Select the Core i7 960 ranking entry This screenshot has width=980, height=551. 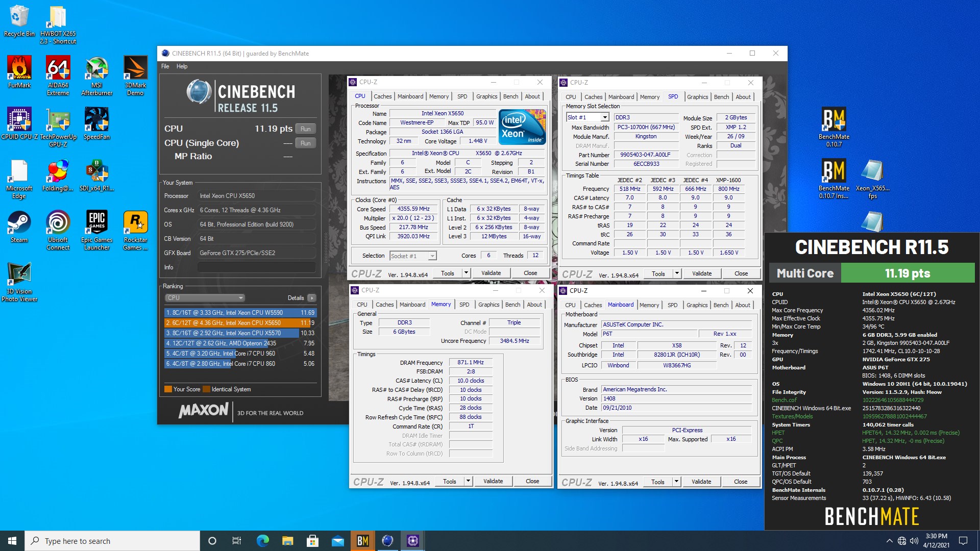point(240,354)
